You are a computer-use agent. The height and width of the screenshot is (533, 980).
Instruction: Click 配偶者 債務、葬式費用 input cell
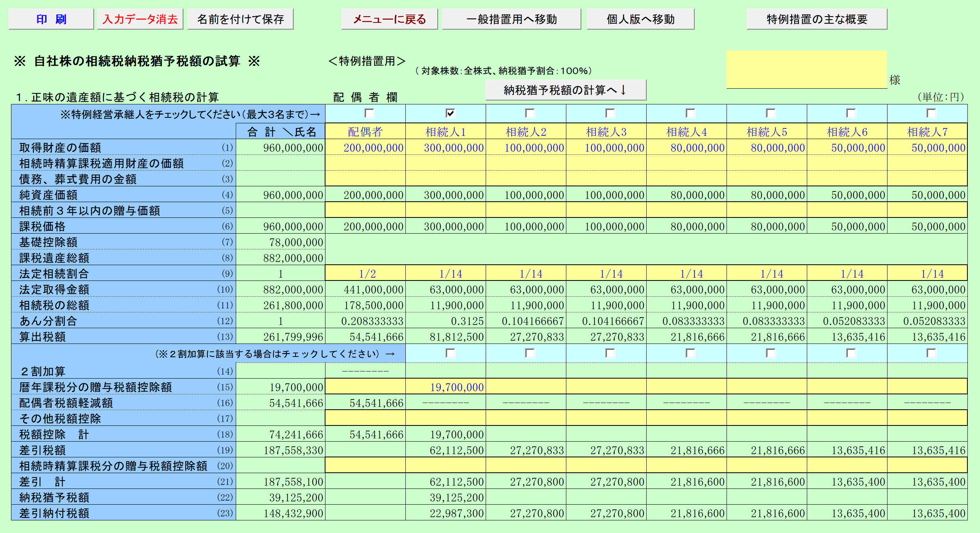pos(365,179)
